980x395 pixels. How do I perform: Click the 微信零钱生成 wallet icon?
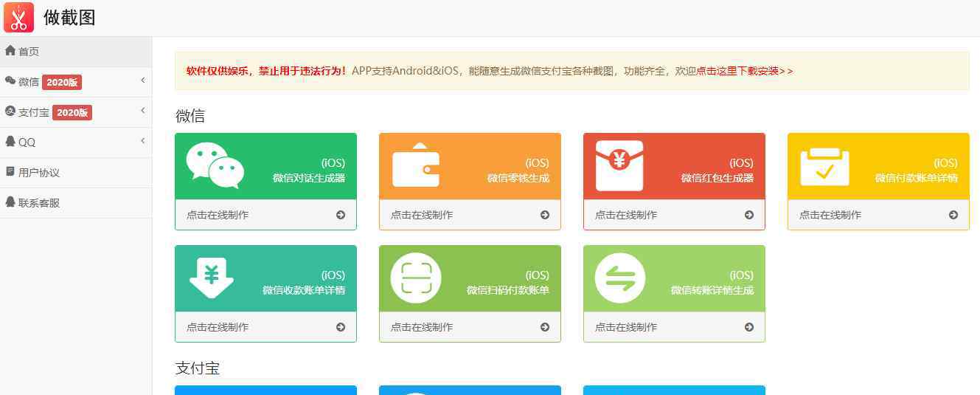click(416, 165)
